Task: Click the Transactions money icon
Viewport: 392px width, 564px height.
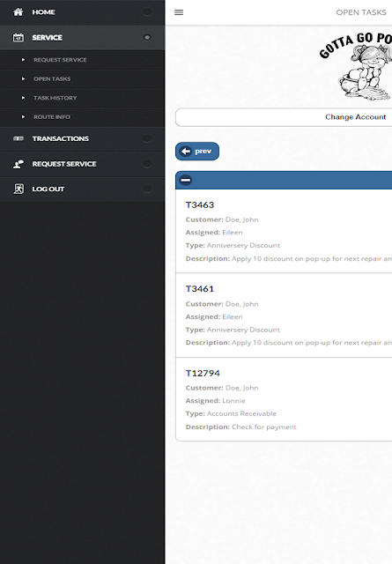Action: pos(18,138)
